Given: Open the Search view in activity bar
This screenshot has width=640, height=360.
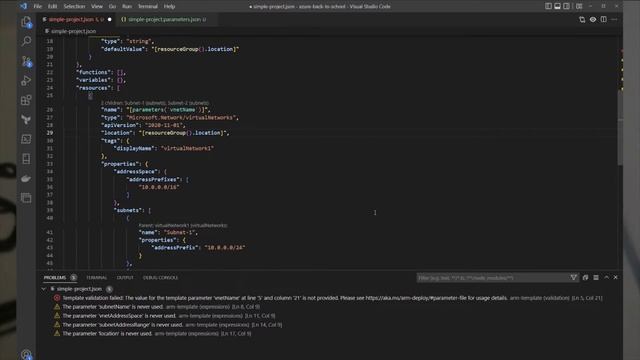Looking at the screenshot, I should (x=26, y=41).
